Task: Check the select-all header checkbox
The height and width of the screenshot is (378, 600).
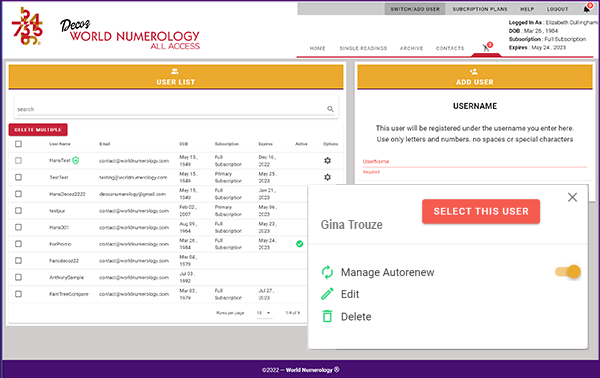Action: point(18,144)
